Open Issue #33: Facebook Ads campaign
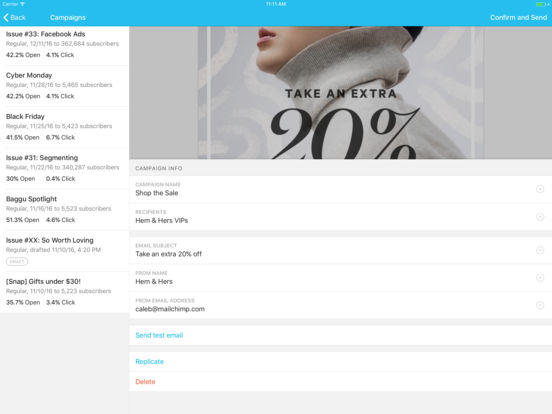This screenshot has width=552, height=414. tap(64, 44)
